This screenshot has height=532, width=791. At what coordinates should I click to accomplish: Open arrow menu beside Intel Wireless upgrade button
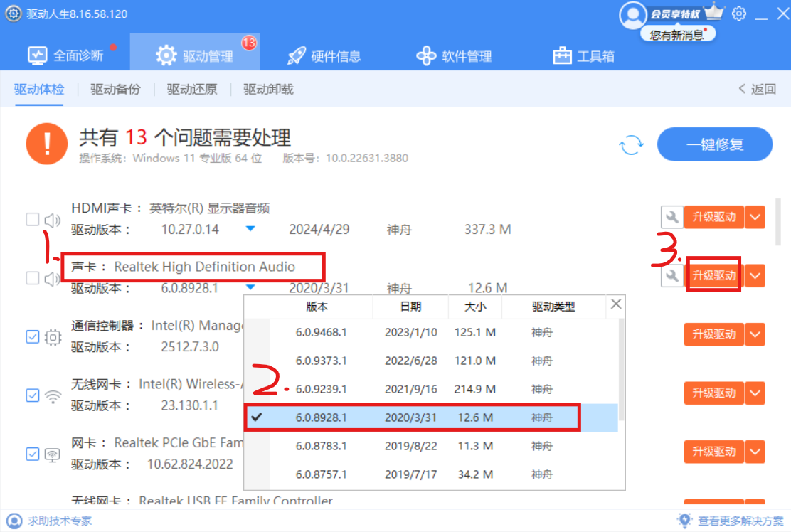(755, 393)
